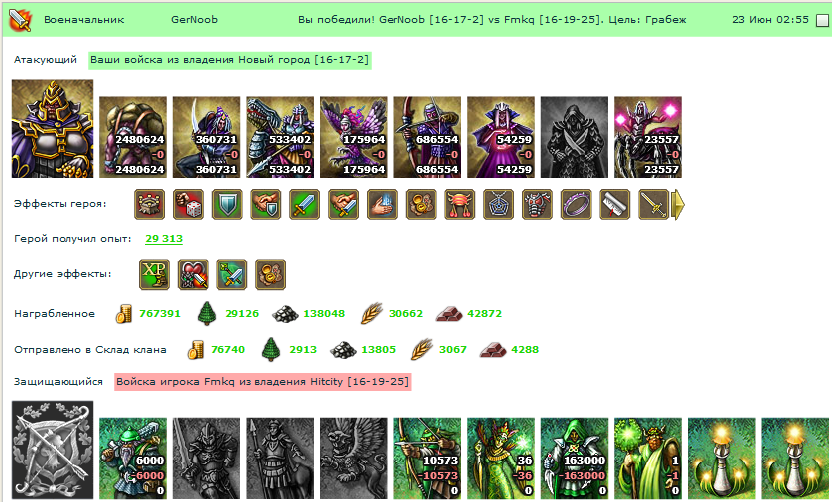Screen dimensions: 840x504
Task: Click the fist and dice hero effect icon
Action: tap(188, 205)
